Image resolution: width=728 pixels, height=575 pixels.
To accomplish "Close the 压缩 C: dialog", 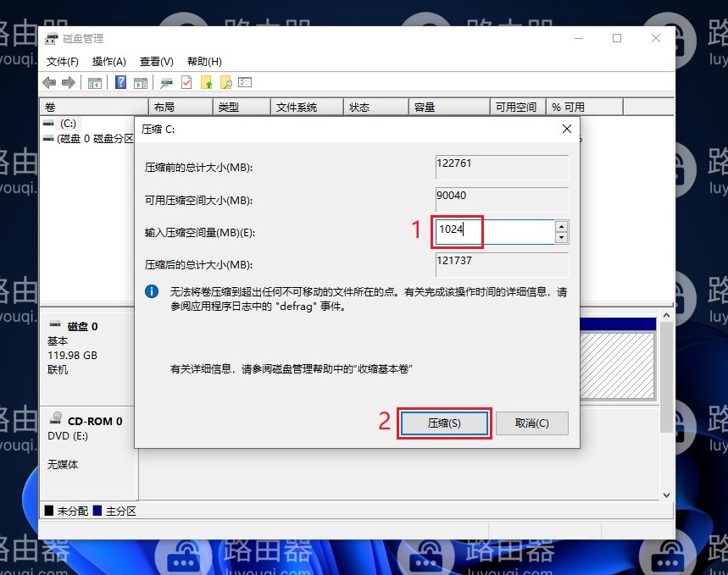I will pos(567,129).
